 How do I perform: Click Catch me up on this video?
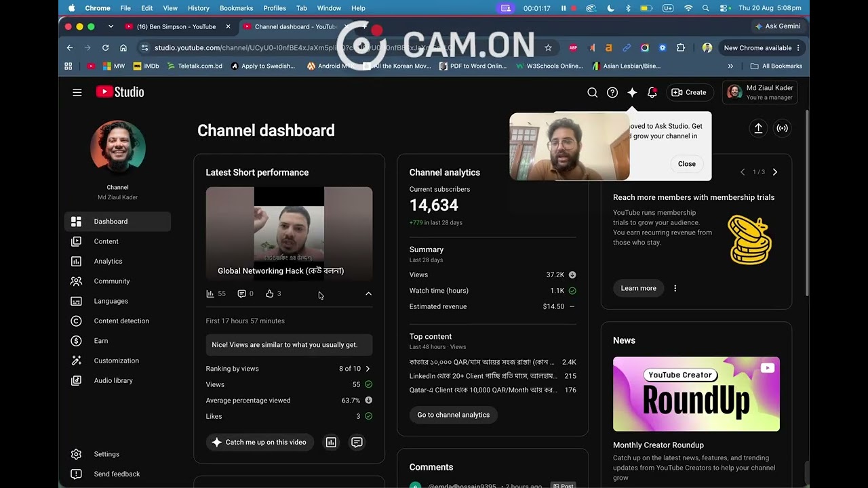pos(260,442)
